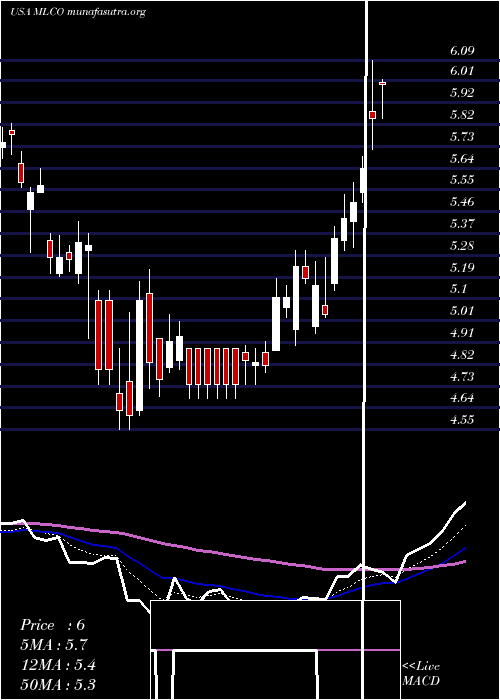500x700 pixels.
Task: Click the 'Price : 6' readout
Action: [x=52, y=625]
